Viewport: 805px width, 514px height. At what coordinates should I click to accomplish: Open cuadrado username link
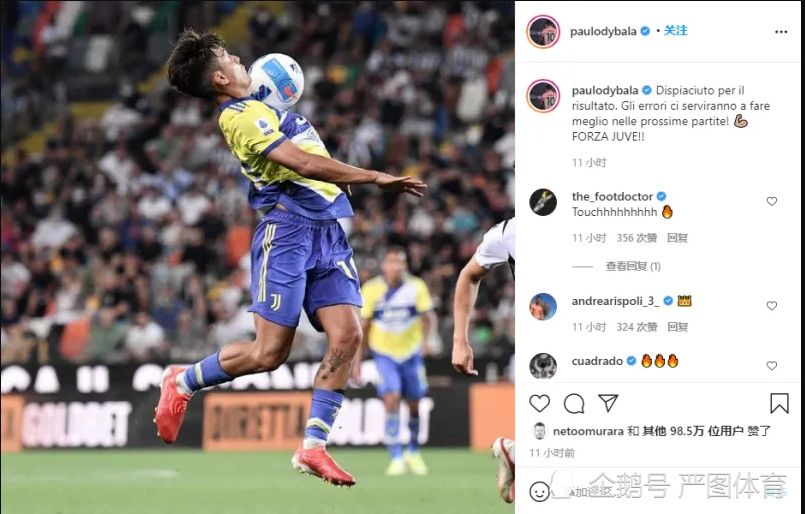pos(597,361)
